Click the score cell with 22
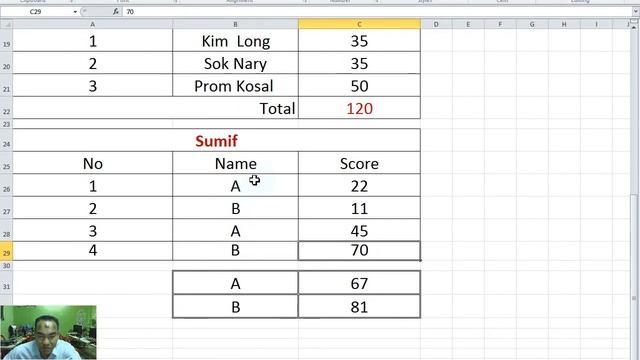 click(x=359, y=186)
